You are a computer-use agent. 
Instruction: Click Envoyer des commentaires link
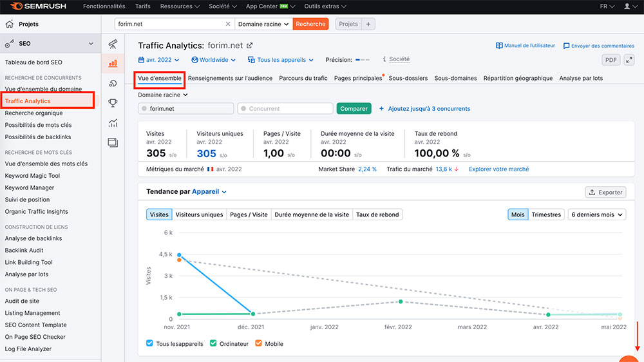tap(598, 46)
